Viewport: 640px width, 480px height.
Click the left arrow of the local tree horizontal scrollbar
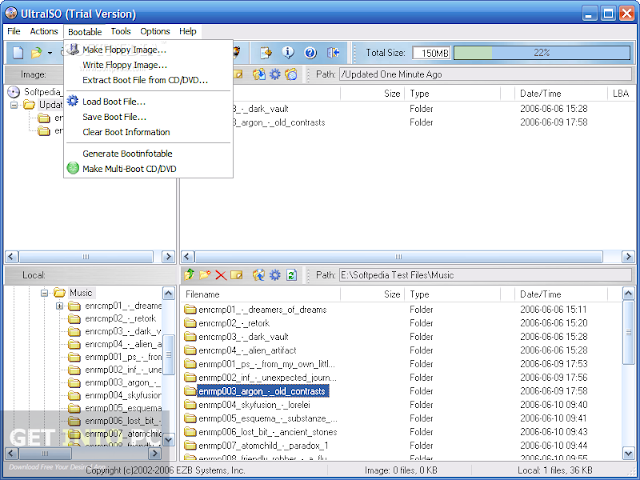[11, 453]
